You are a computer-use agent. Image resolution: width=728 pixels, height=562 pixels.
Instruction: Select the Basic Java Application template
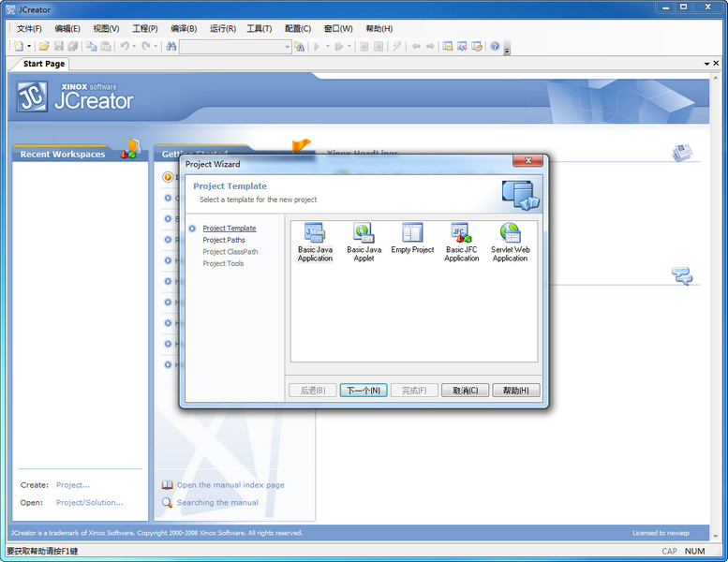coord(315,242)
